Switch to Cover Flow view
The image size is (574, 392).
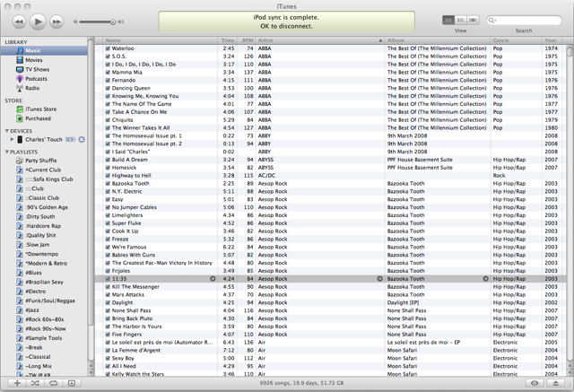(x=473, y=20)
